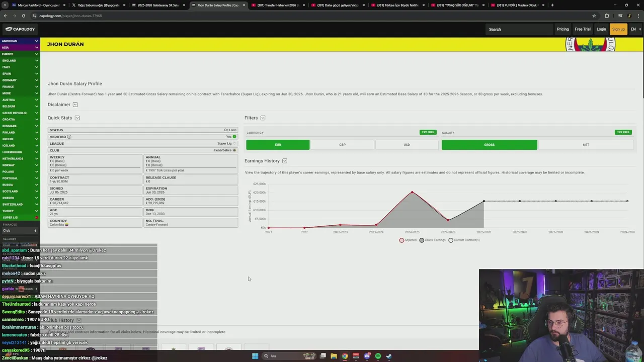This screenshot has width=644, height=362.
Task: Click the yellow Sign up button
Action: tap(618, 29)
